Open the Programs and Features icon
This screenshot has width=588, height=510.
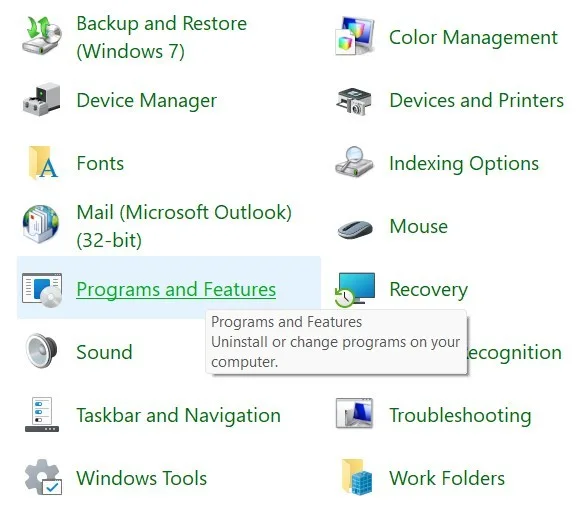click(x=42, y=290)
